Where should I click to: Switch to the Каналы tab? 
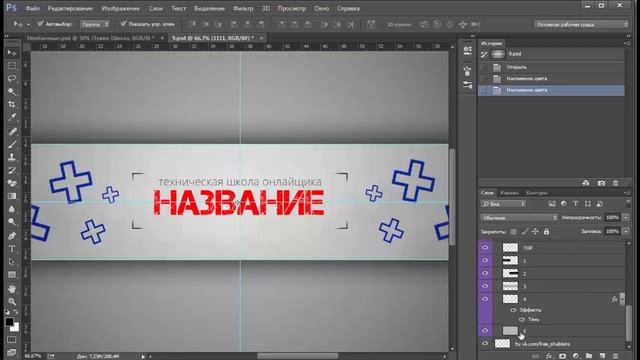pos(509,193)
